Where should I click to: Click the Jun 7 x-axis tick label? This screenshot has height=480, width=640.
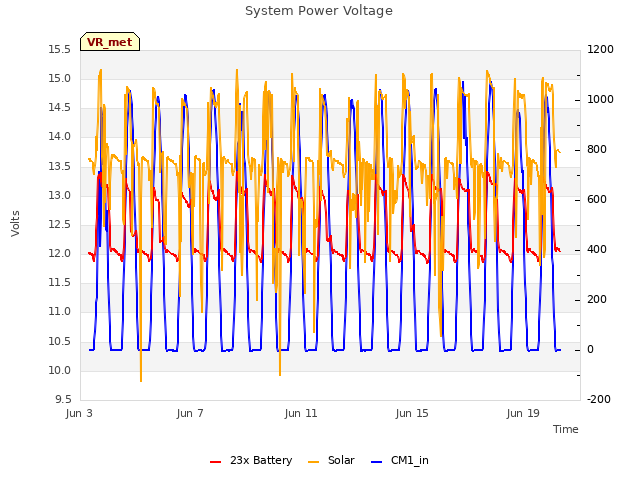coord(190,413)
